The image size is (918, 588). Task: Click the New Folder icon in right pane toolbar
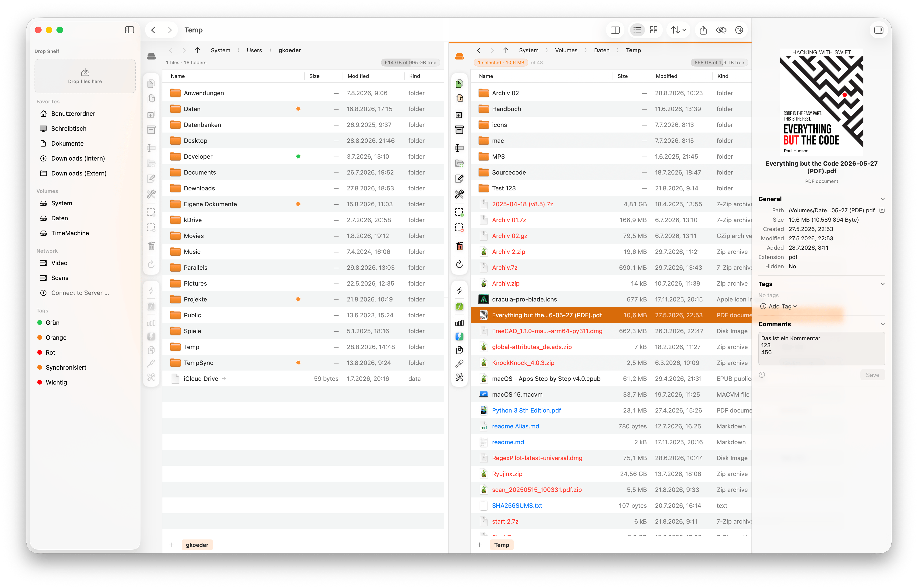(459, 163)
